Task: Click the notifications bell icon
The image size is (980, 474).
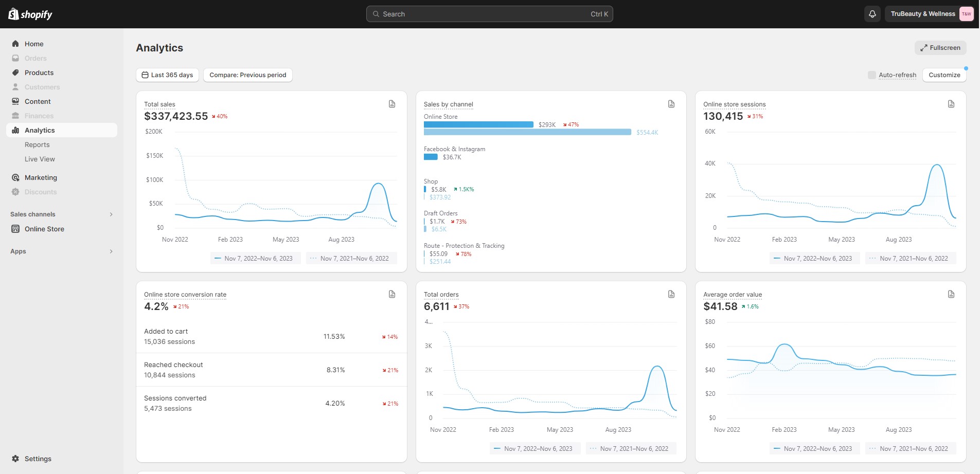Action: (872, 14)
